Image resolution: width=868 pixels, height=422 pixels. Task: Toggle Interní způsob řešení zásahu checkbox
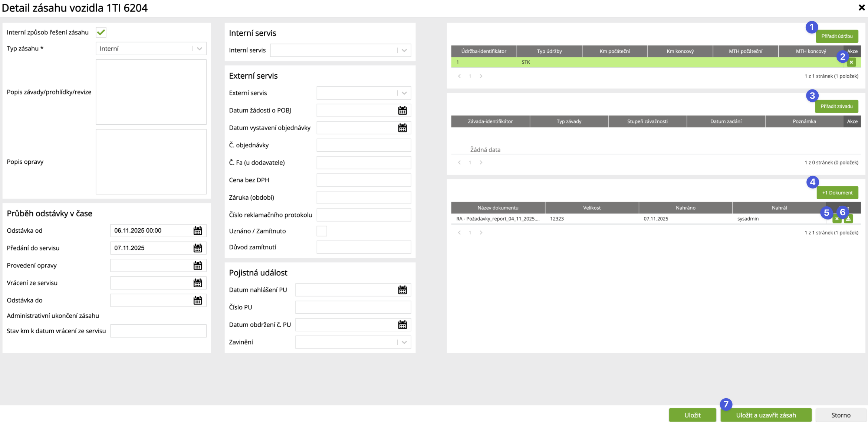point(101,32)
